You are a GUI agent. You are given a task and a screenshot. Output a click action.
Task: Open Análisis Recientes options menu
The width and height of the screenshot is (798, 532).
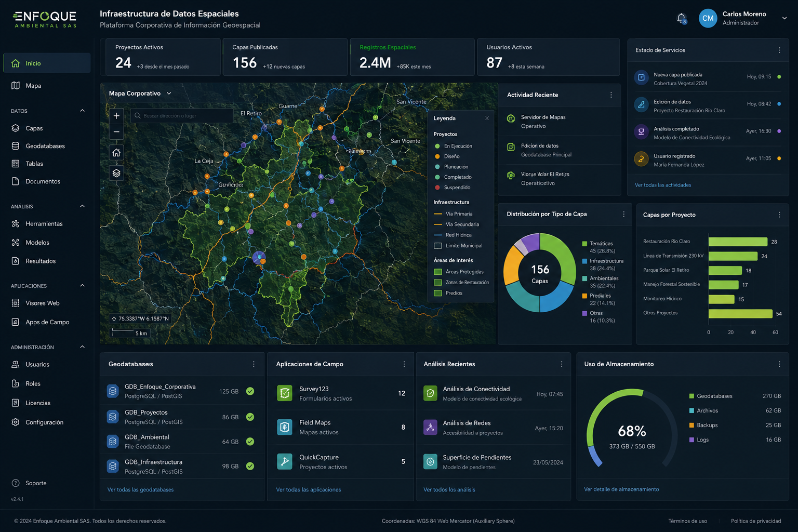pyautogui.click(x=562, y=364)
